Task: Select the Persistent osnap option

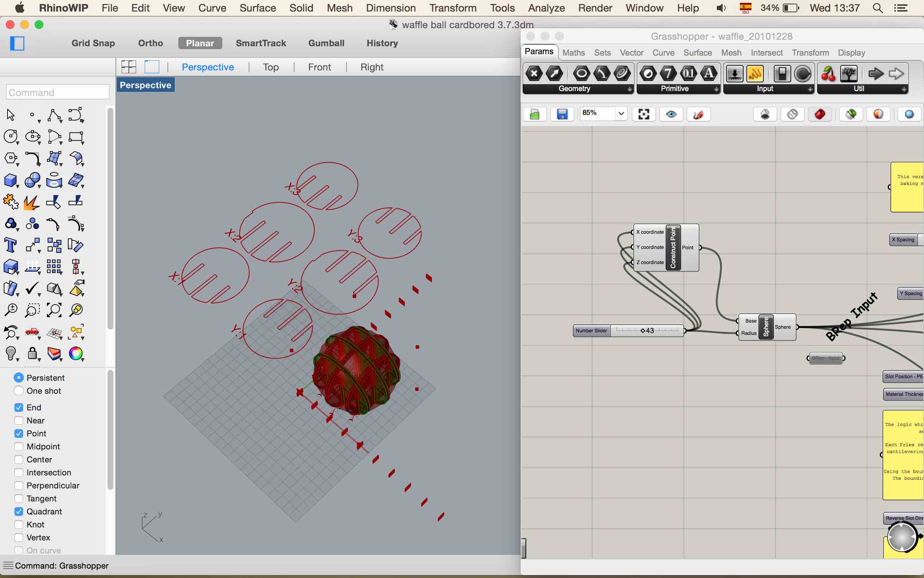Action: [19, 378]
